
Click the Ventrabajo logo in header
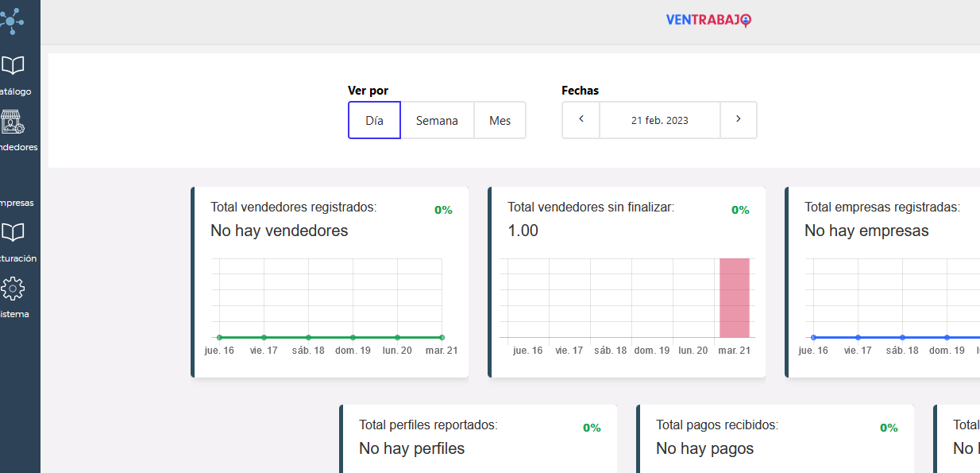tap(708, 21)
